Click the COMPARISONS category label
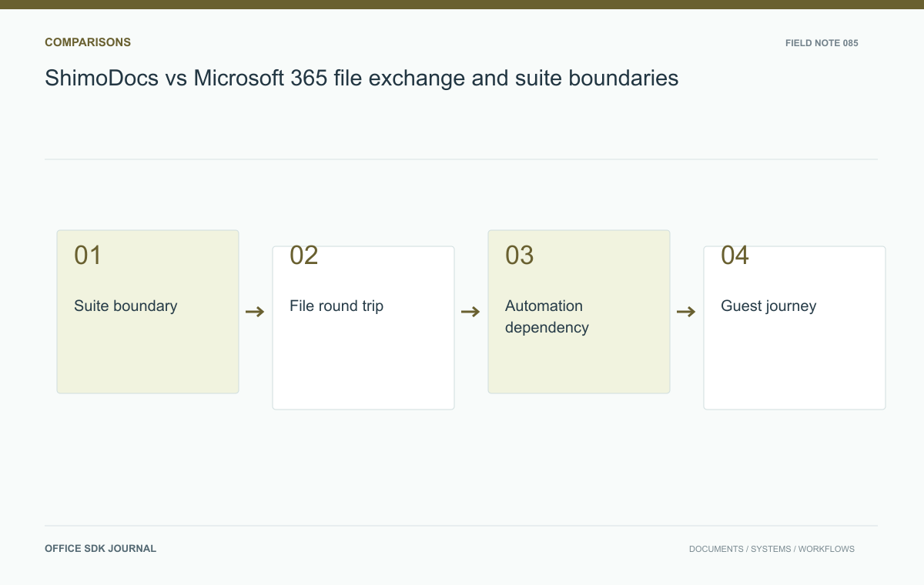 click(x=88, y=42)
